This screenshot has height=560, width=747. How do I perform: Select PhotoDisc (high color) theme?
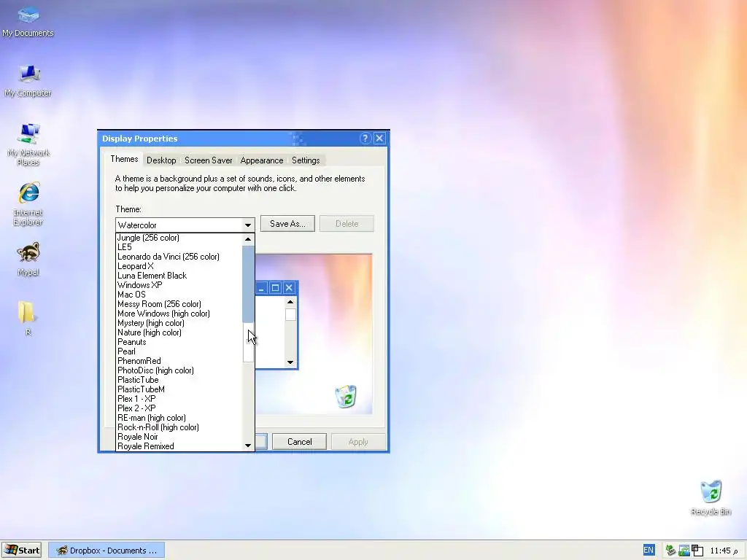coord(179,370)
